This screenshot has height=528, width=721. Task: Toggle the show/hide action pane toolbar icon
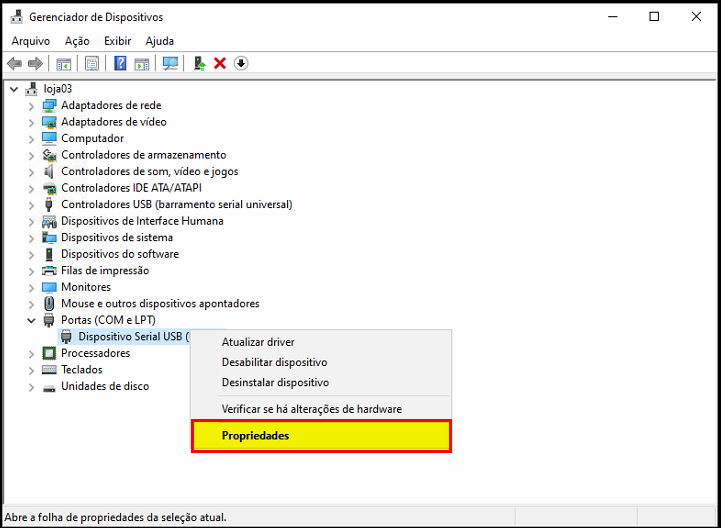[x=142, y=63]
